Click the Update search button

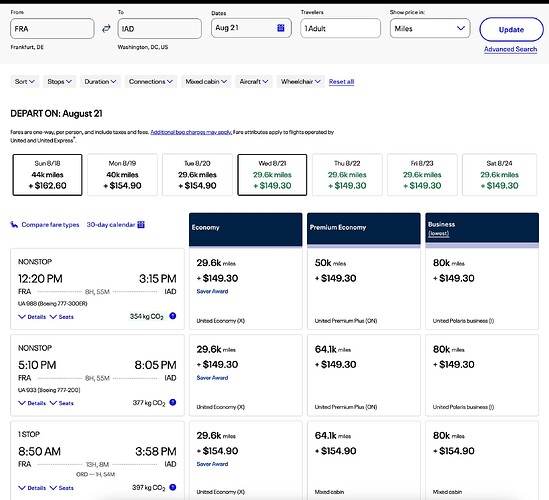point(511,29)
